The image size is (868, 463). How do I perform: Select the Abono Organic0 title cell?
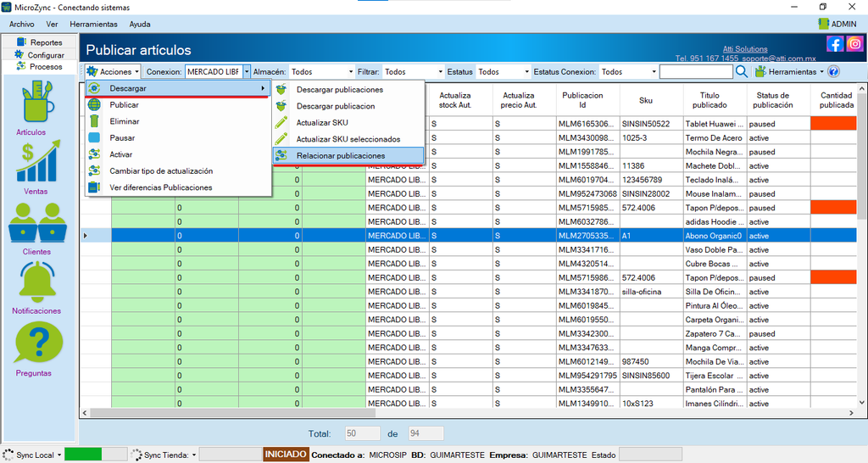[715, 236]
